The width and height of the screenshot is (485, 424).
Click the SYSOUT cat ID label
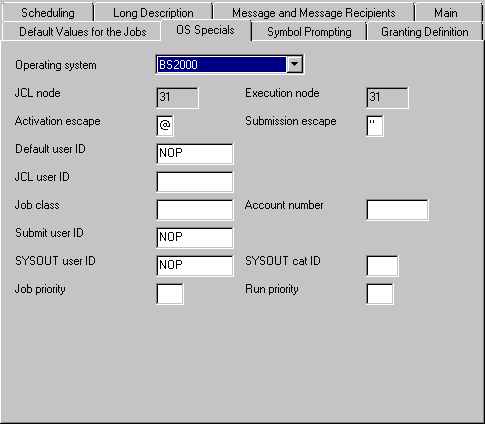[283, 261]
